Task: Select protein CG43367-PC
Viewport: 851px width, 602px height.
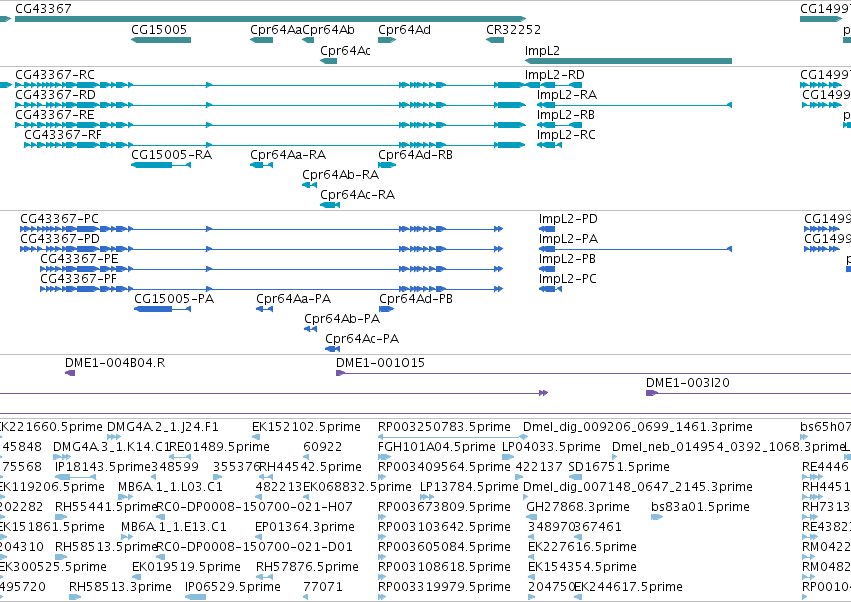Action: coord(60,219)
